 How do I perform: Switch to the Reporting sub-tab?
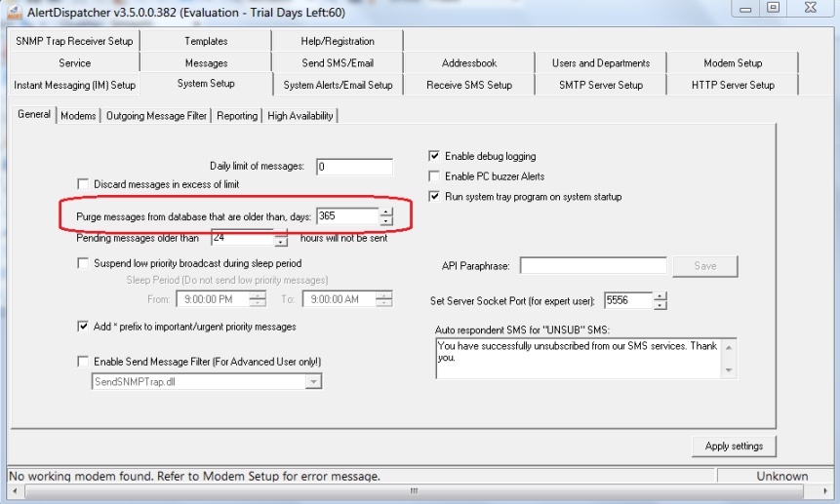pos(237,116)
